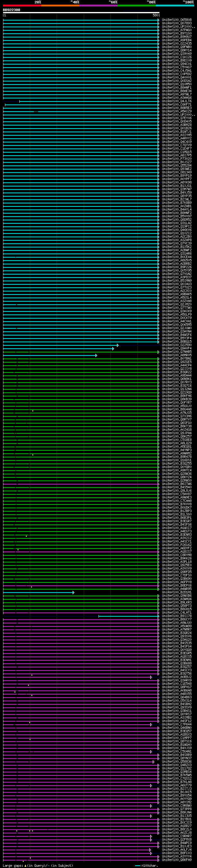
Task: Click the Large gaps legend text
Action: click(x=38, y=866)
